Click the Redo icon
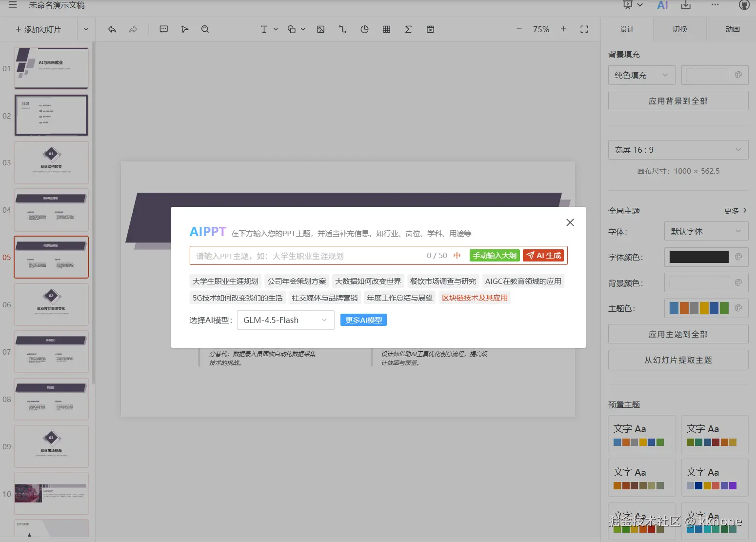756x542 pixels. pos(133,29)
